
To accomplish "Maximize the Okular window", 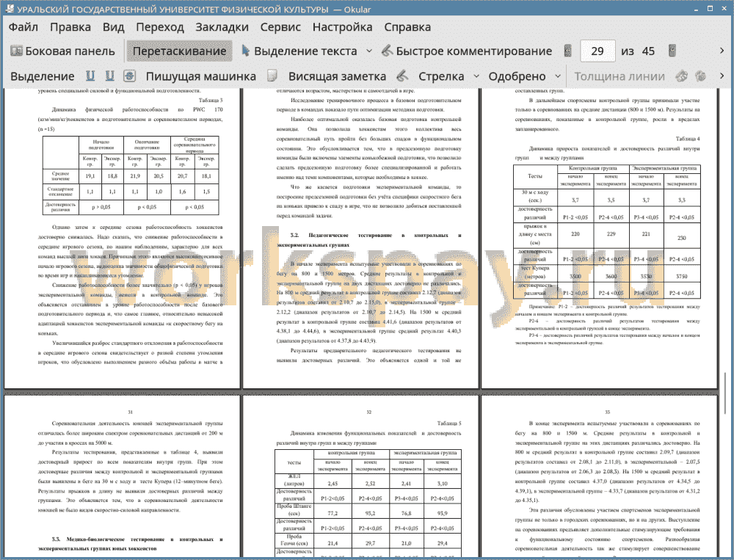I will [710, 9].
